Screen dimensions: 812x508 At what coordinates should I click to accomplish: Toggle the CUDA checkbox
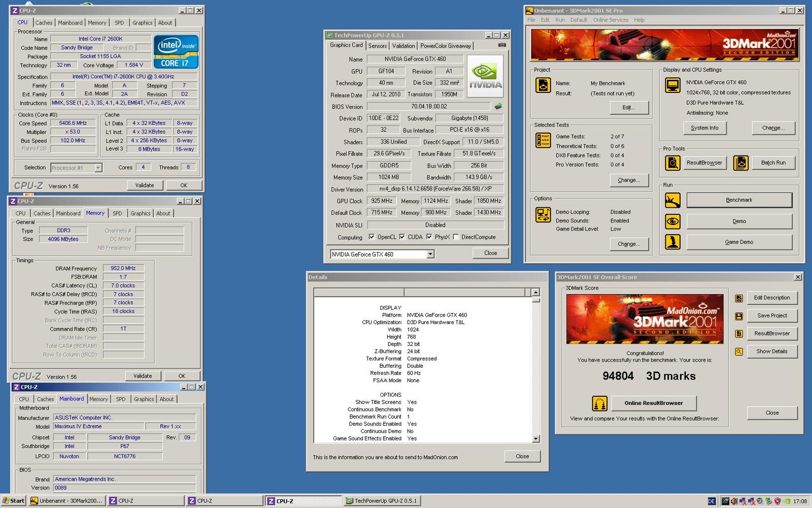point(402,237)
